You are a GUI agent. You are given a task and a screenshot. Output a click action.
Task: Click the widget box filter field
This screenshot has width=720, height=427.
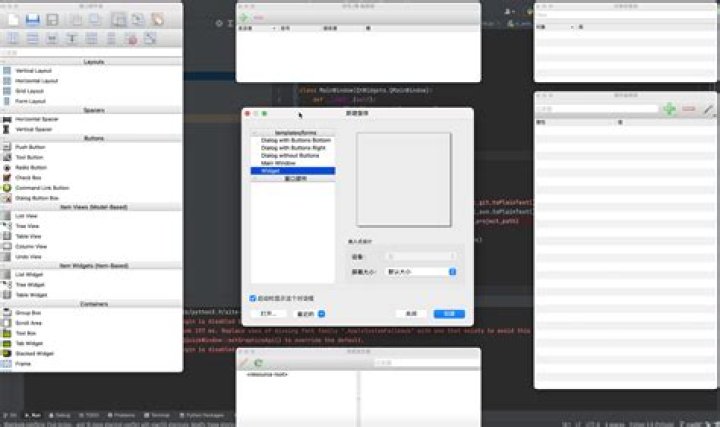(x=90, y=52)
